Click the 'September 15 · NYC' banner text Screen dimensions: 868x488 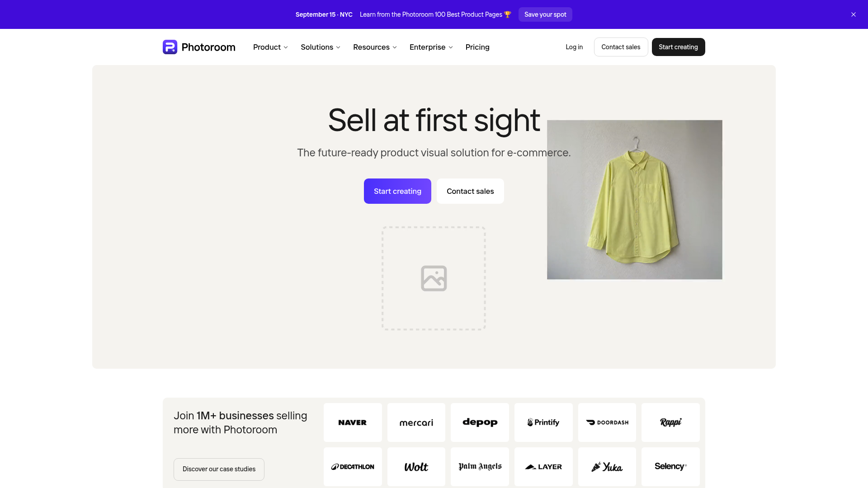pos(324,14)
